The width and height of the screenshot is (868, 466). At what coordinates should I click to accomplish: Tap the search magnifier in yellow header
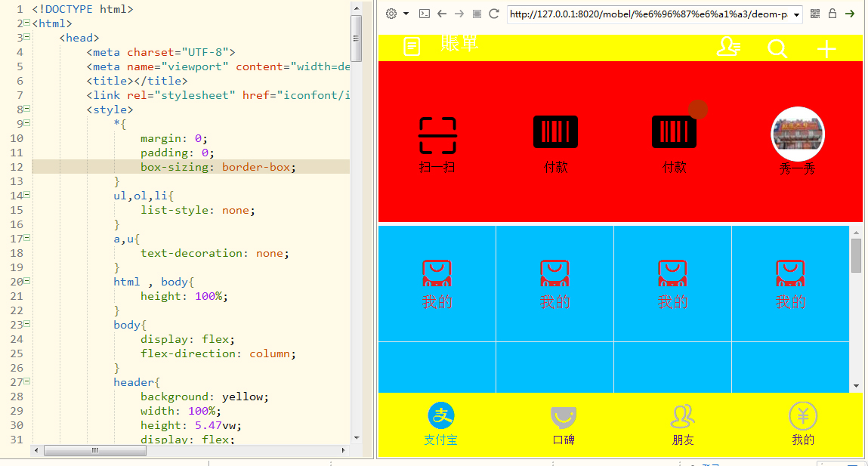point(777,49)
